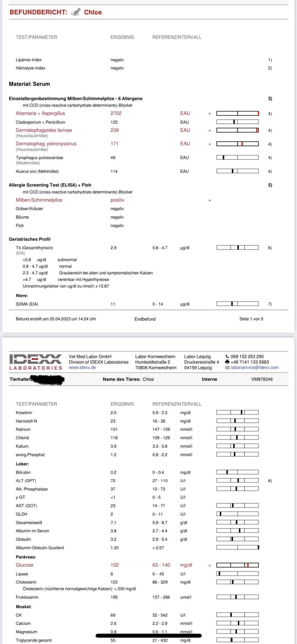Click the value 2702
Viewport: 297px width, 644px height.
(x=116, y=113)
